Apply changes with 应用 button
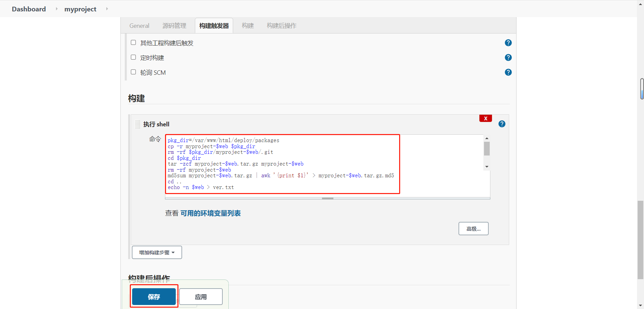 tap(201, 297)
